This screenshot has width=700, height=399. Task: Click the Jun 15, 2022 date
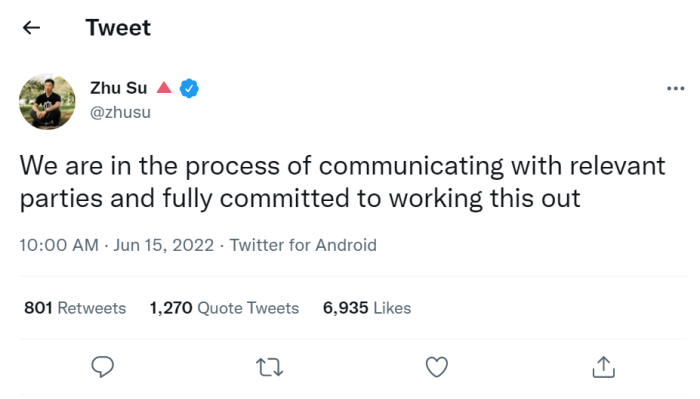(163, 245)
